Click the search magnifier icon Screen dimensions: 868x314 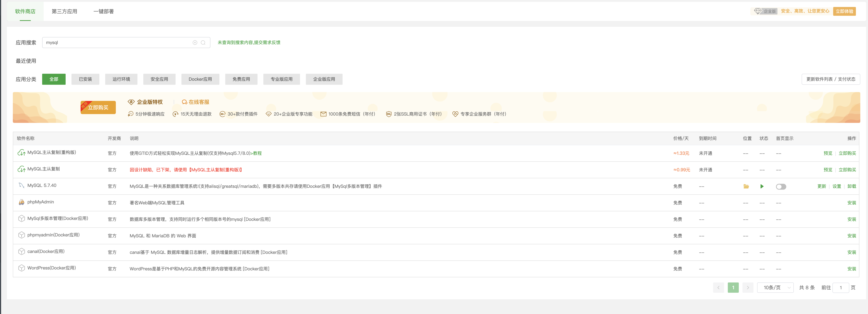pos(203,43)
